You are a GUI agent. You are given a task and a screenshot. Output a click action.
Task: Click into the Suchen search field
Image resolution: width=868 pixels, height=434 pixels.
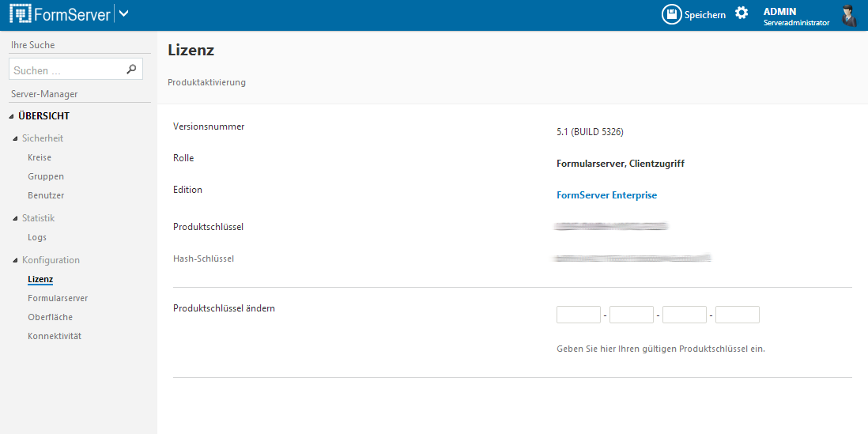pos(76,70)
